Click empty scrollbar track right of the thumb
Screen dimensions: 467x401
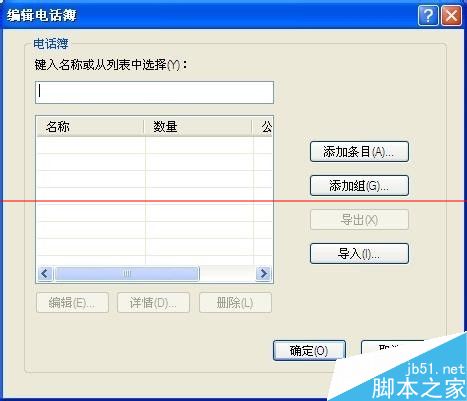coord(227,274)
